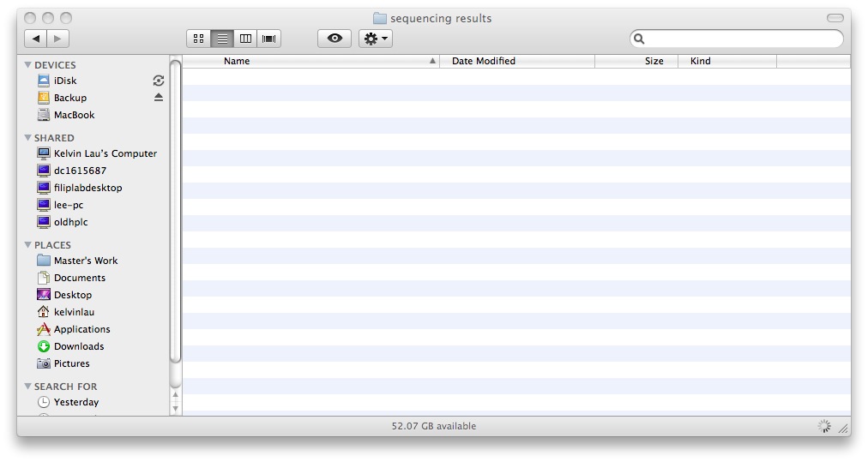Switch to Cover Flow view
868x462 pixels.
click(269, 39)
